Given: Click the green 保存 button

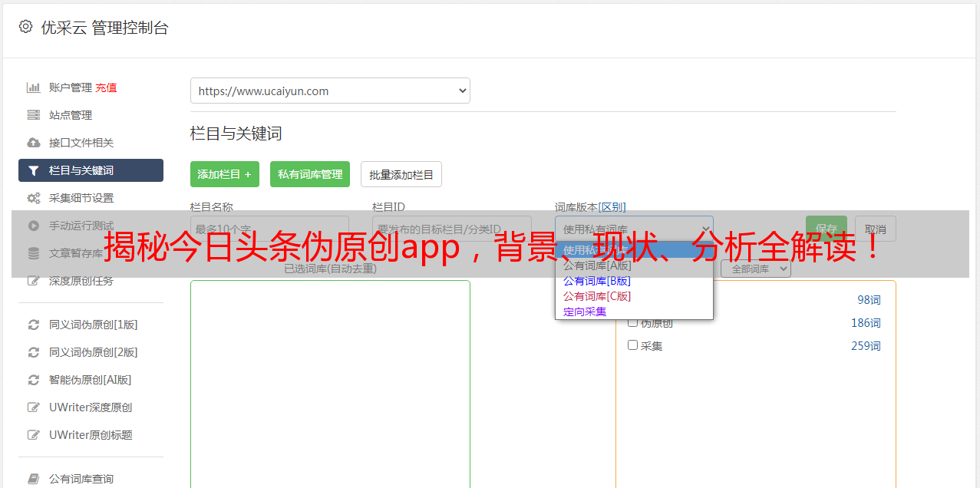Looking at the screenshot, I should point(827,229).
